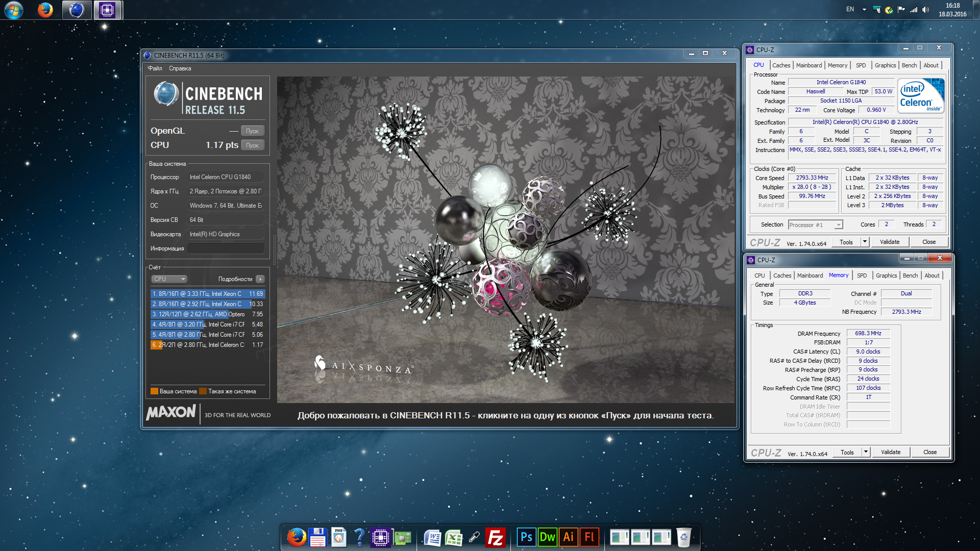This screenshot has height=551, width=980.
Task: Click the Intel Celeron logo in CPU-Z
Action: (921, 96)
